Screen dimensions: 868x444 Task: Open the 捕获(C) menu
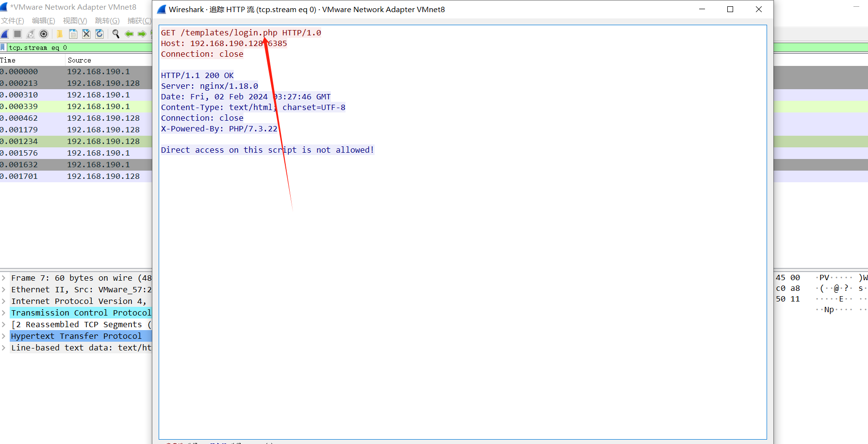[139, 21]
